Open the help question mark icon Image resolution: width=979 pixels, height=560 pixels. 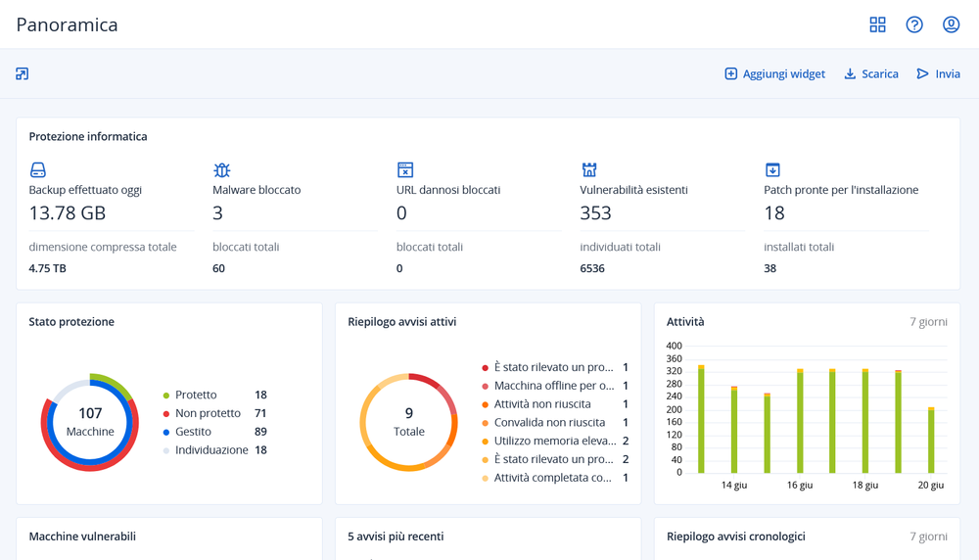(914, 24)
